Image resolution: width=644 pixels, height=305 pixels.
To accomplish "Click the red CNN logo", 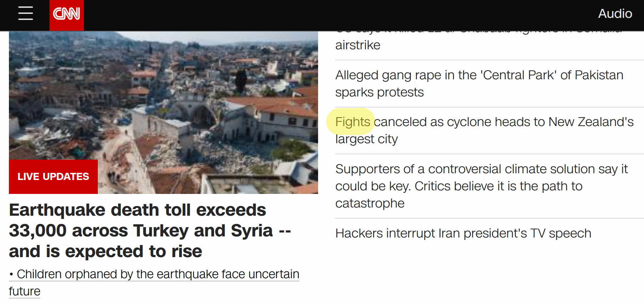I will pyautogui.click(x=66, y=14).
